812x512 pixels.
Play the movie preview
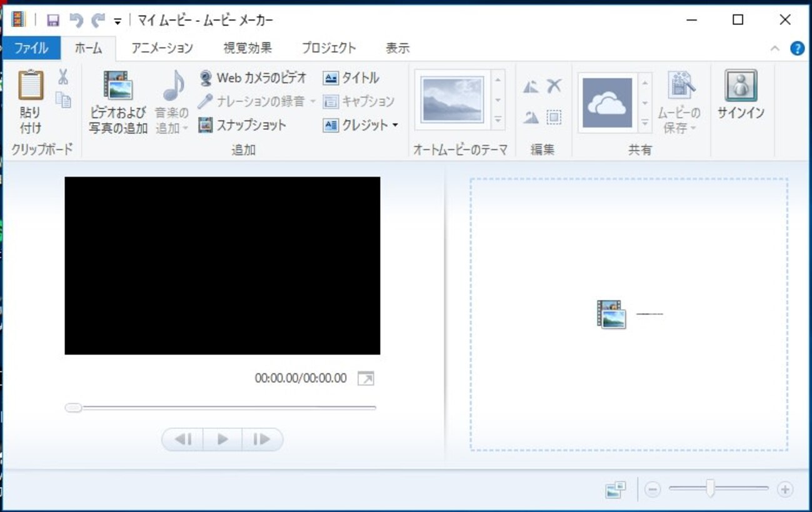point(223,439)
